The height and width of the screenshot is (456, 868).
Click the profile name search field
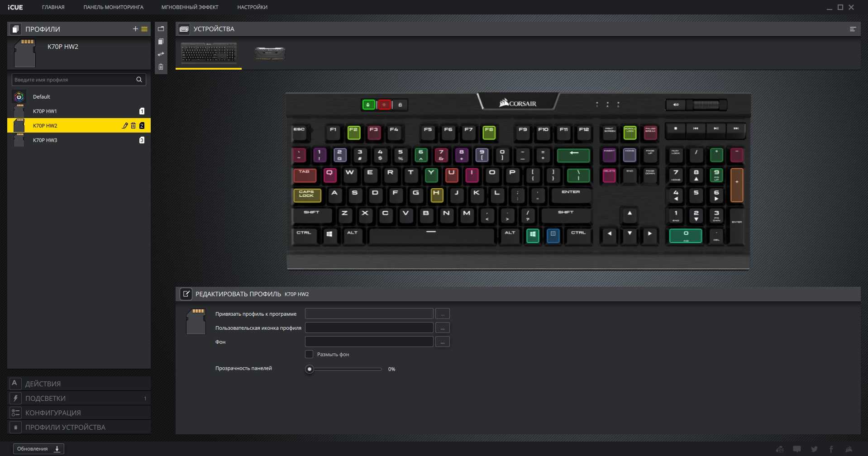point(74,80)
